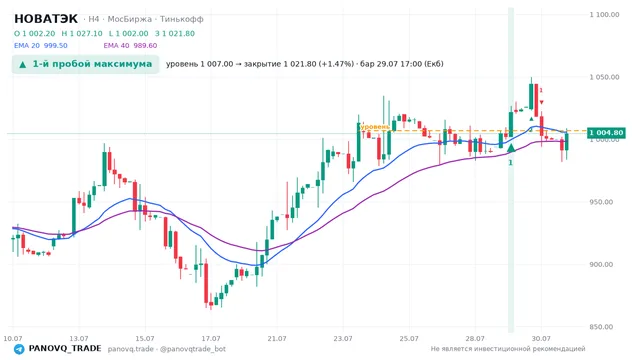Click the НОВАТЭК ticker title
Screen dimensions: 640x360
46,19
